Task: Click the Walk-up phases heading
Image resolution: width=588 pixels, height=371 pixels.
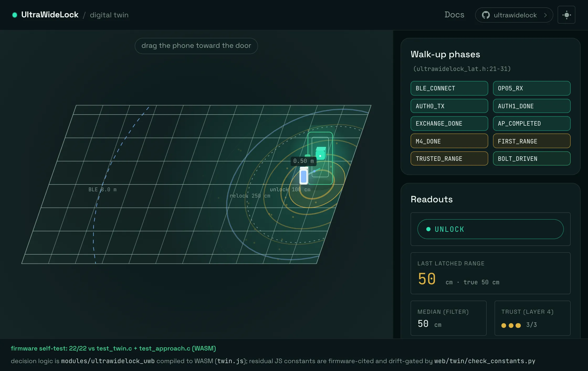Action: [x=445, y=54]
